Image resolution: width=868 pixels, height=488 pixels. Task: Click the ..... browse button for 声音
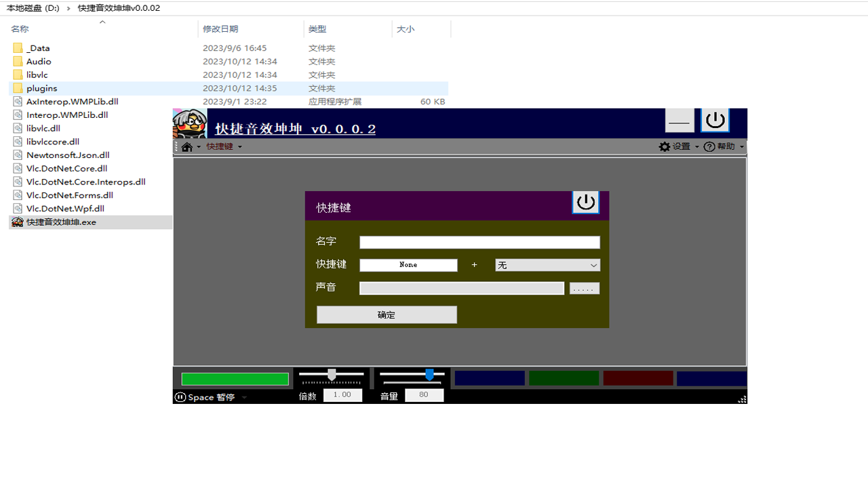tap(584, 288)
